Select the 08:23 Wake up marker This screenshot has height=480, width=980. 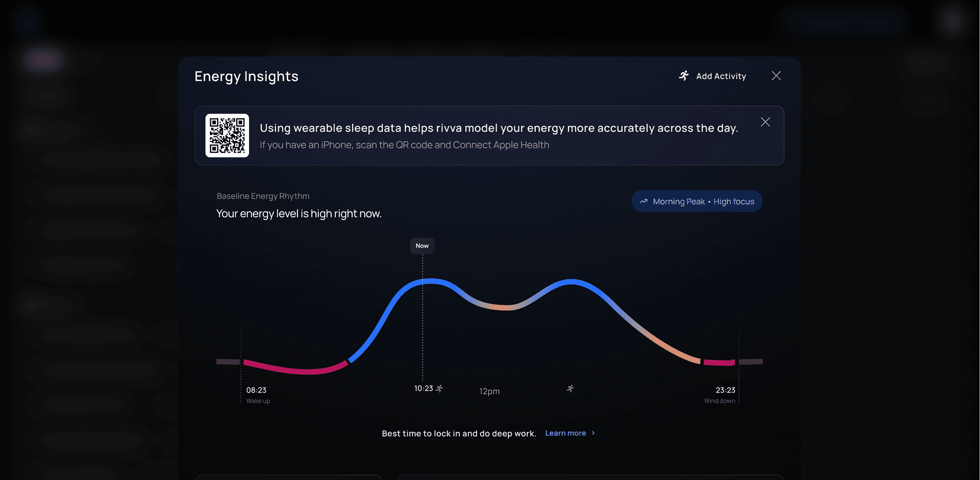(x=257, y=394)
